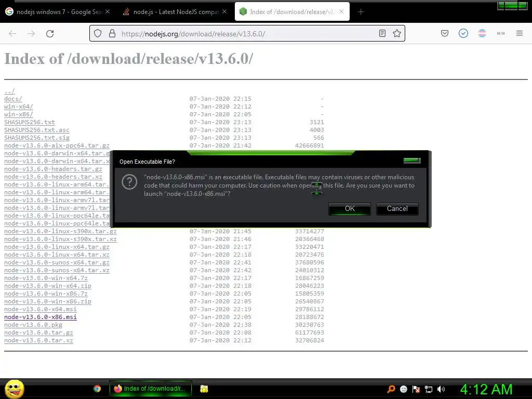Download node-v13.6.0-aix-ppc64.tar.gz
This screenshot has height=399, width=532.
click(57, 145)
